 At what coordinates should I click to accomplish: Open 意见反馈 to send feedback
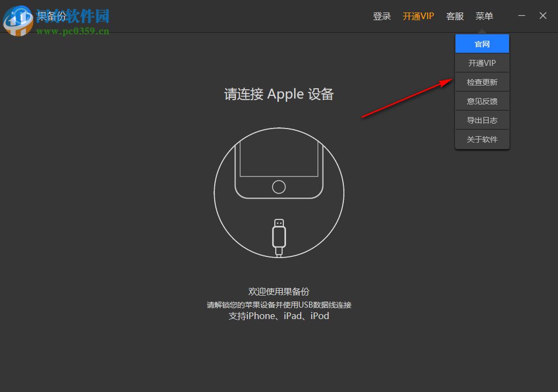click(482, 101)
